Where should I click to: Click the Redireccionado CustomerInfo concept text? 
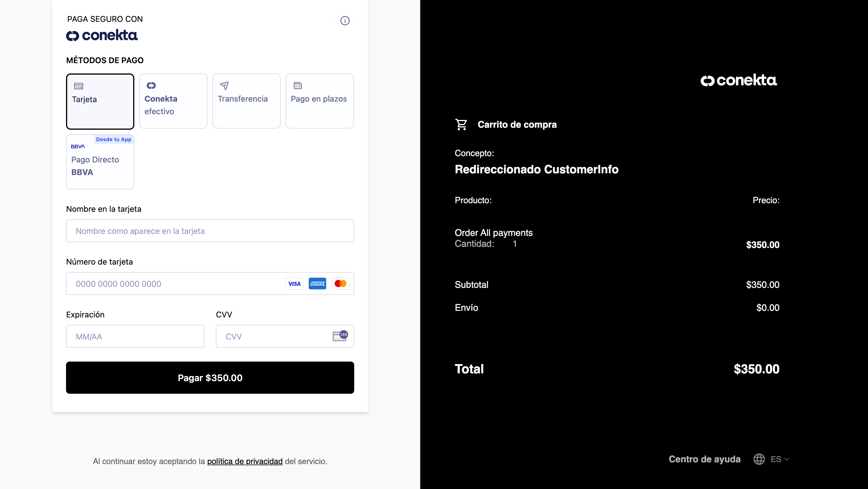[536, 169]
